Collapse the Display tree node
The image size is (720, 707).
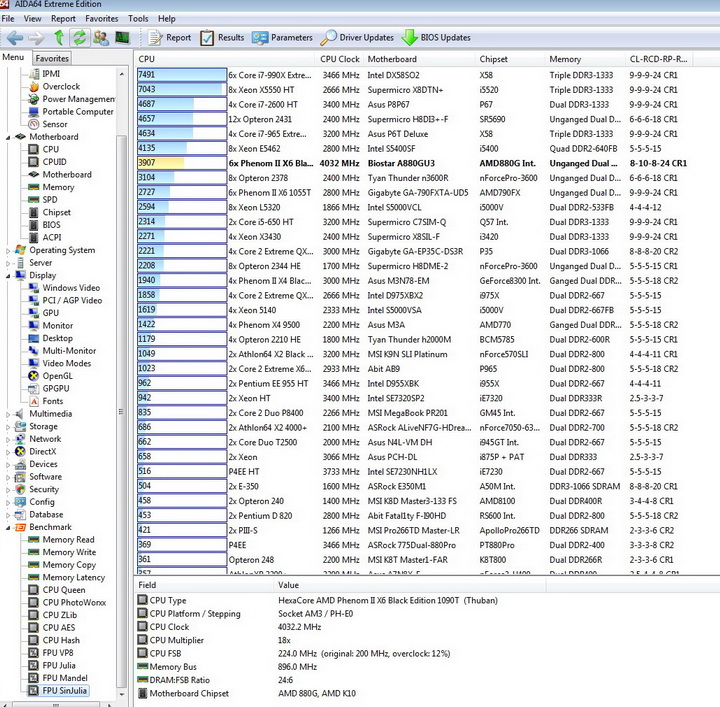8,276
